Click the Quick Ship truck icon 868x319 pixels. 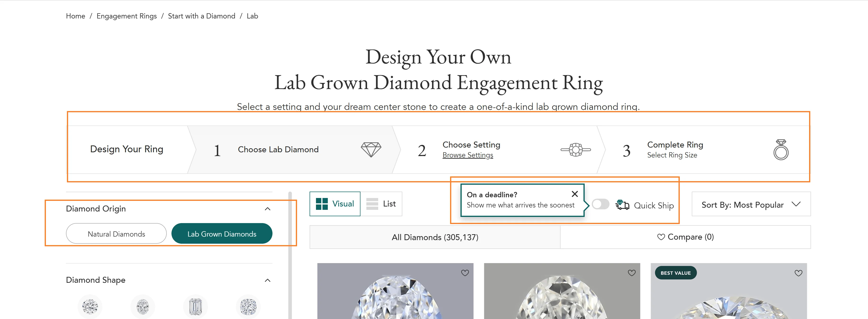622,205
